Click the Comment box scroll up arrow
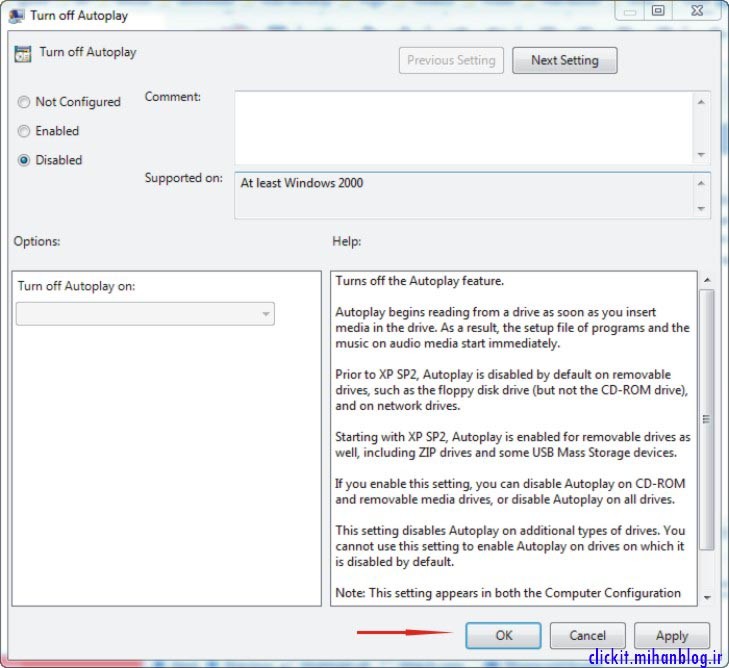Screen dimensions: 729x668 click(x=701, y=101)
